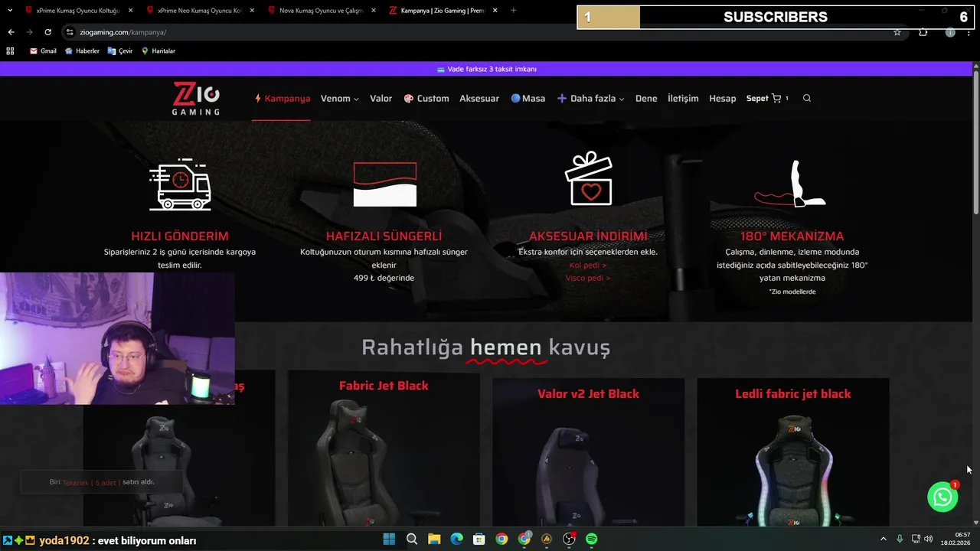Open OBS Studio from the taskbar
The height and width of the screenshot is (551, 980).
pos(569,539)
